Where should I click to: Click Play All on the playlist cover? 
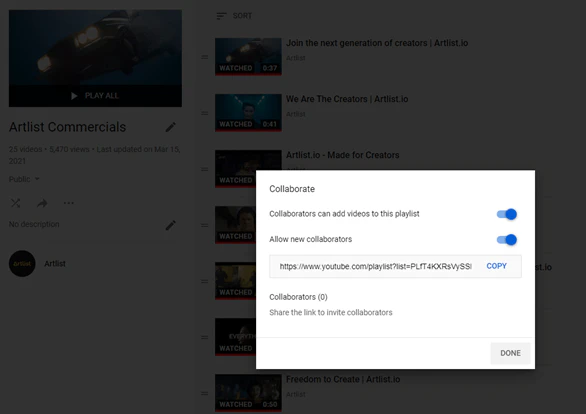pyautogui.click(x=95, y=96)
